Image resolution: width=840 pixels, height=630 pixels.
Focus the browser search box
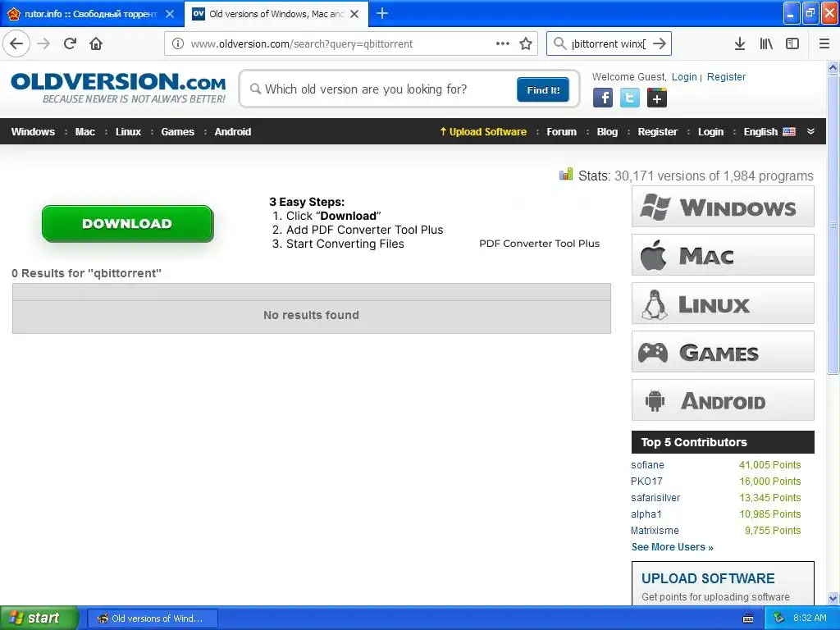pyautogui.click(x=608, y=43)
